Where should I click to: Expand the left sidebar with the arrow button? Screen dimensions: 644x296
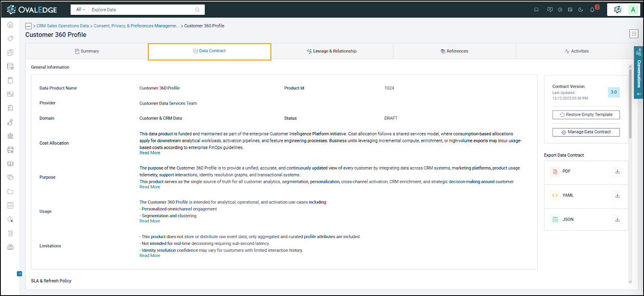[19, 274]
